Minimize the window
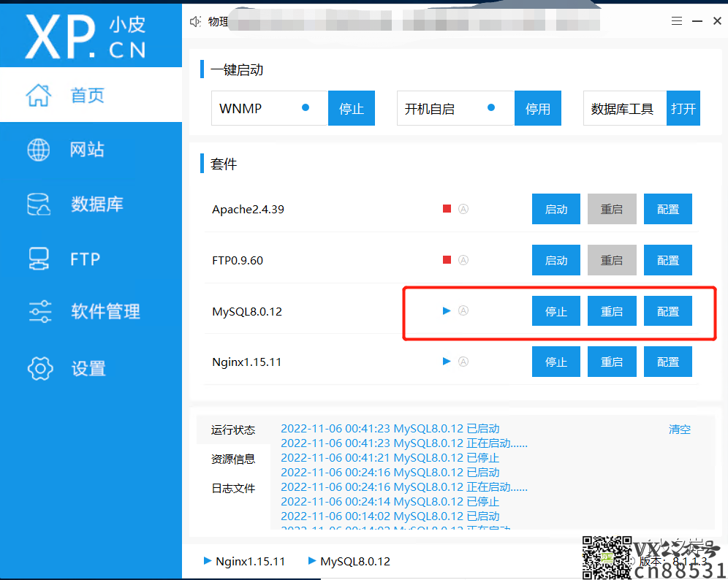The height and width of the screenshot is (580, 728). (x=697, y=21)
